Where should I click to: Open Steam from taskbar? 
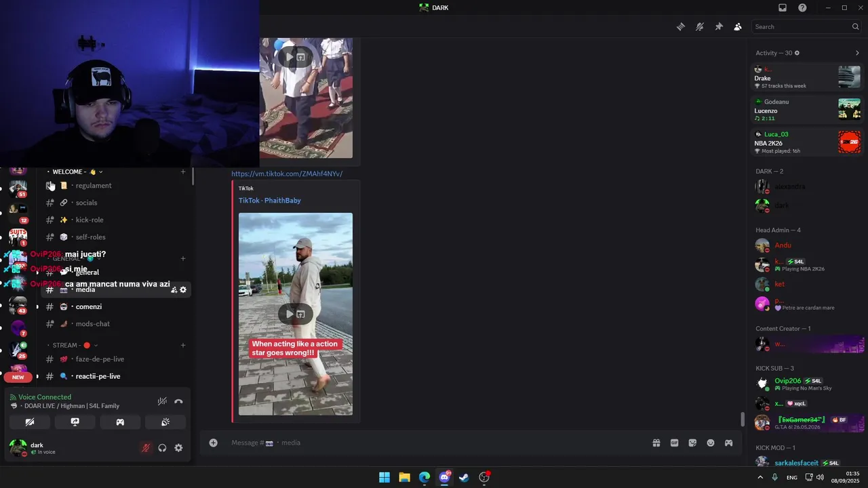click(x=464, y=477)
